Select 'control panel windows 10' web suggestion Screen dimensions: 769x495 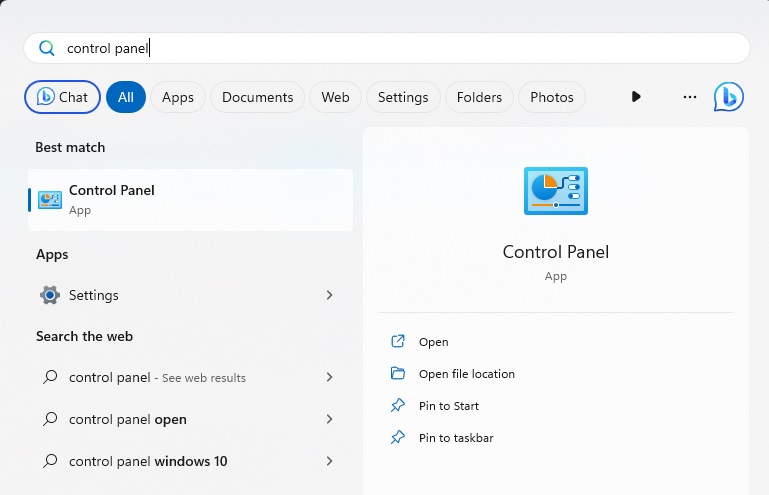(190, 461)
